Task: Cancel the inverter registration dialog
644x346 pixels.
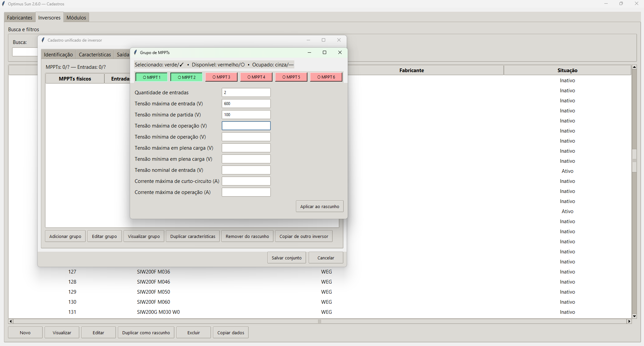Action: [326, 258]
